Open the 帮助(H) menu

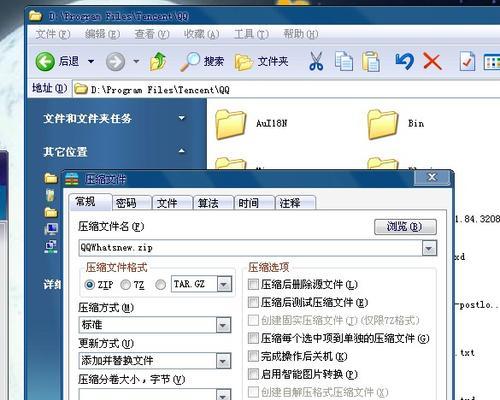[x=301, y=34]
